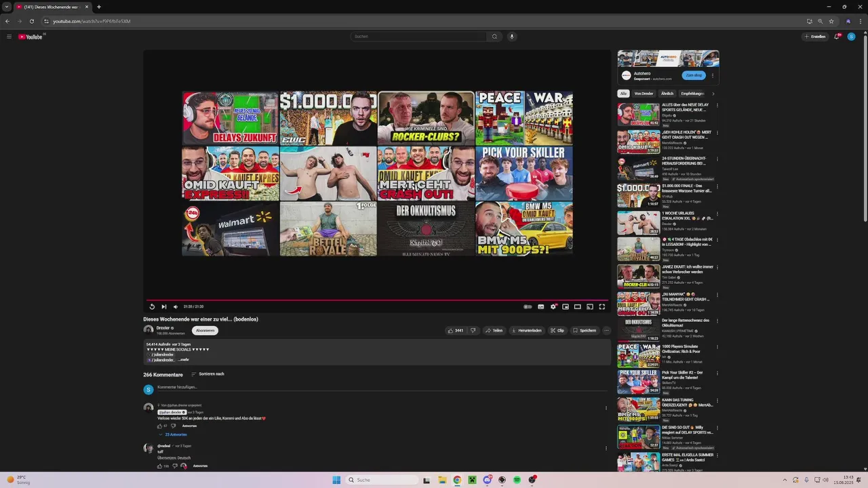868x488 pixels.
Task: Switch to theater mode view
Action: (578, 306)
